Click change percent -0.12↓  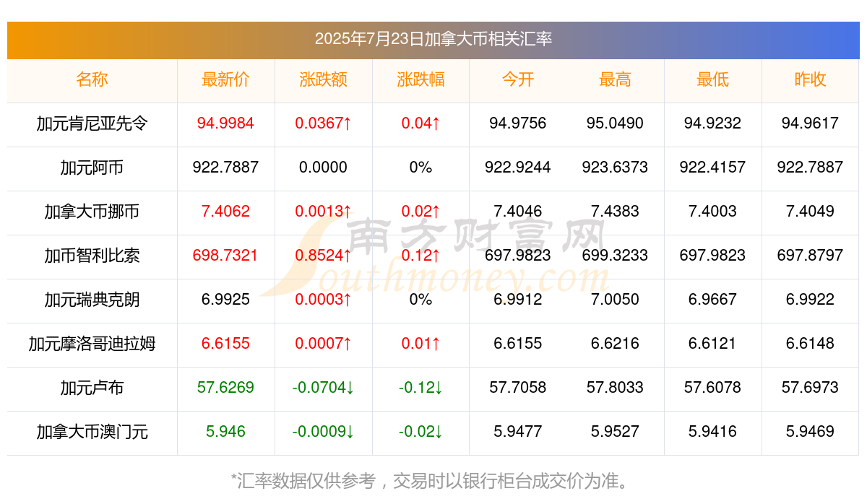click(x=420, y=388)
